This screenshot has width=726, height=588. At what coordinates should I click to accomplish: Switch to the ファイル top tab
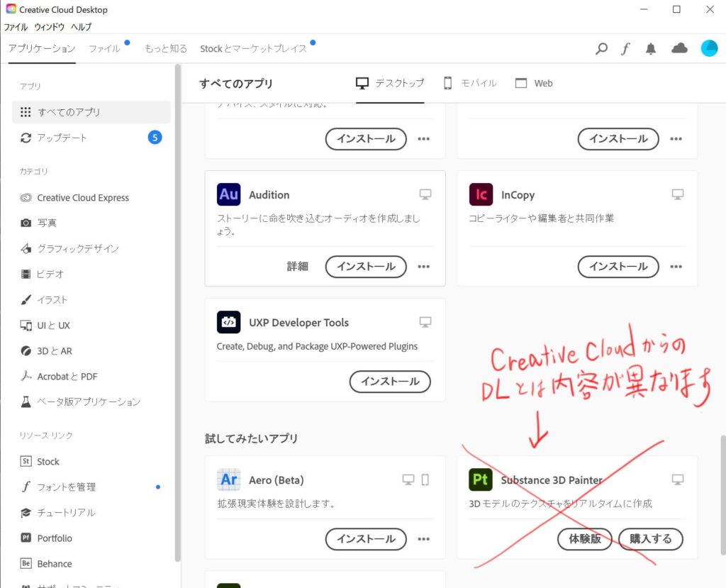104,49
